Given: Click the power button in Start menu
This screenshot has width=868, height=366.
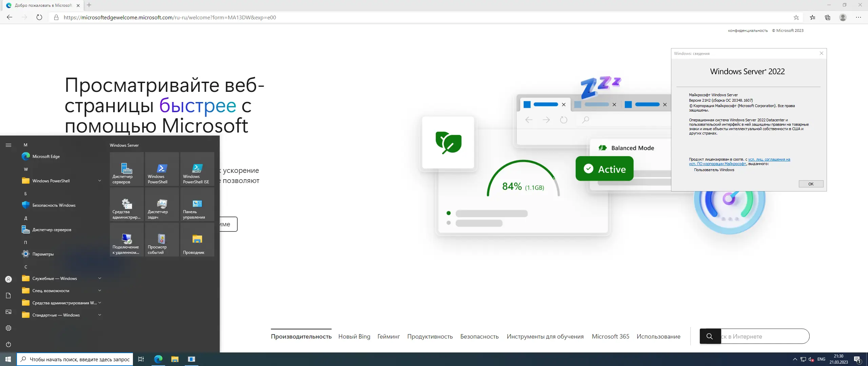Looking at the screenshot, I should tap(8, 344).
